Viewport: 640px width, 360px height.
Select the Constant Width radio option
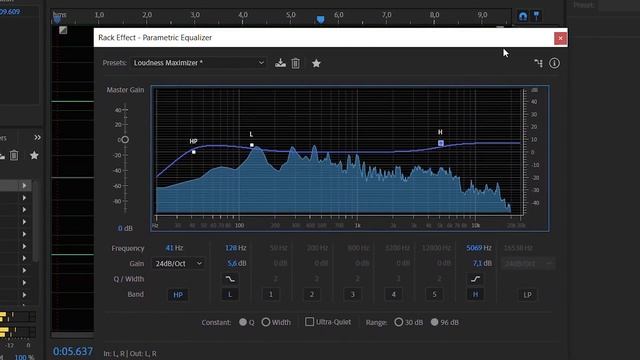(266, 322)
